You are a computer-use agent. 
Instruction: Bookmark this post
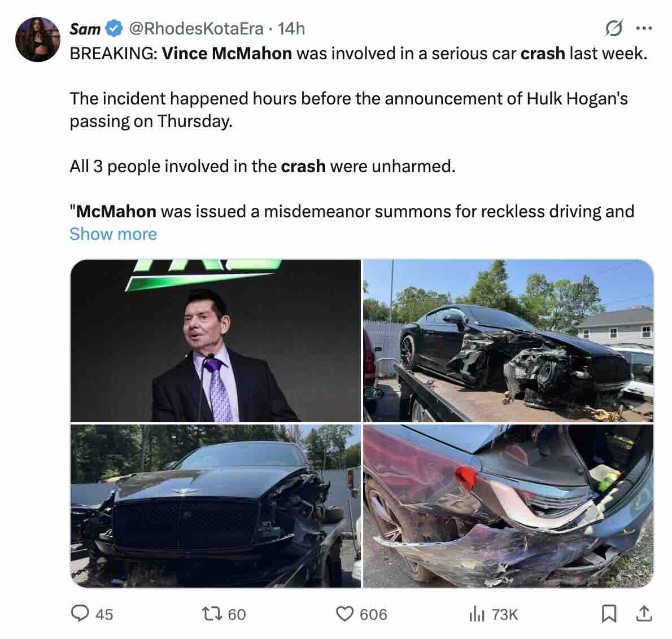click(609, 614)
